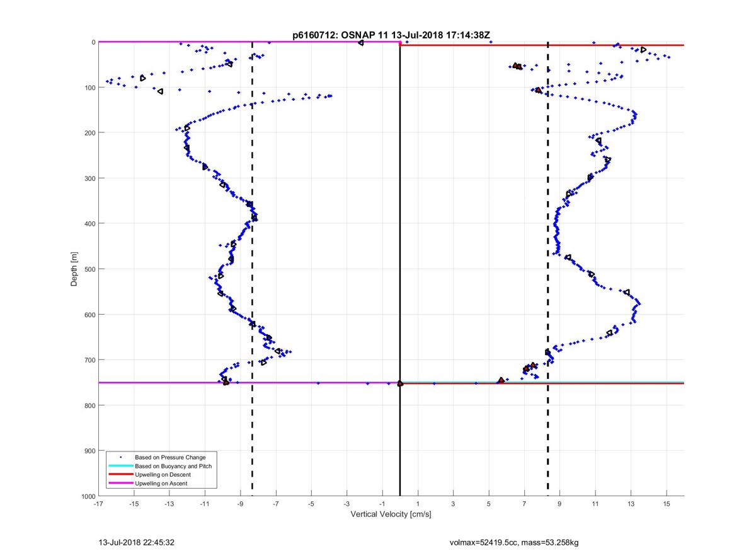Click the positive 1 velocity tick label
Viewport: 756px width, 558px height.
click(418, 504)
